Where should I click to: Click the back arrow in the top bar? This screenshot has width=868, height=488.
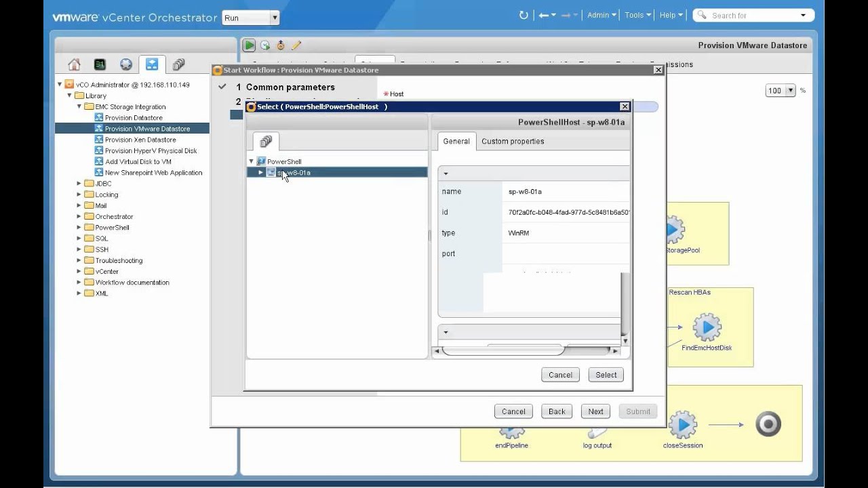pos(543,15)
